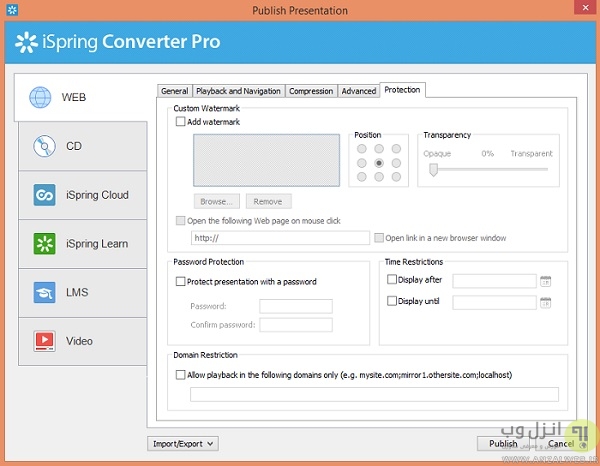
Task: Select the WEB globe icon
Action: click(42, 98)
